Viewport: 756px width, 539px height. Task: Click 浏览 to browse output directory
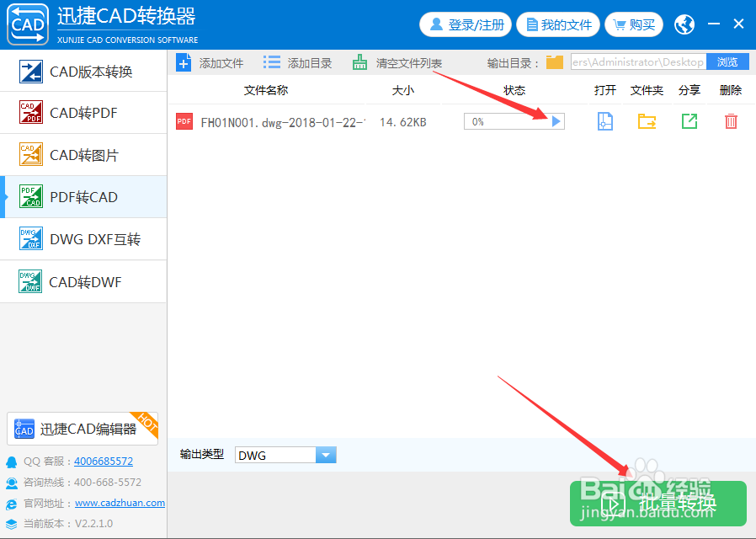(726, 61)
